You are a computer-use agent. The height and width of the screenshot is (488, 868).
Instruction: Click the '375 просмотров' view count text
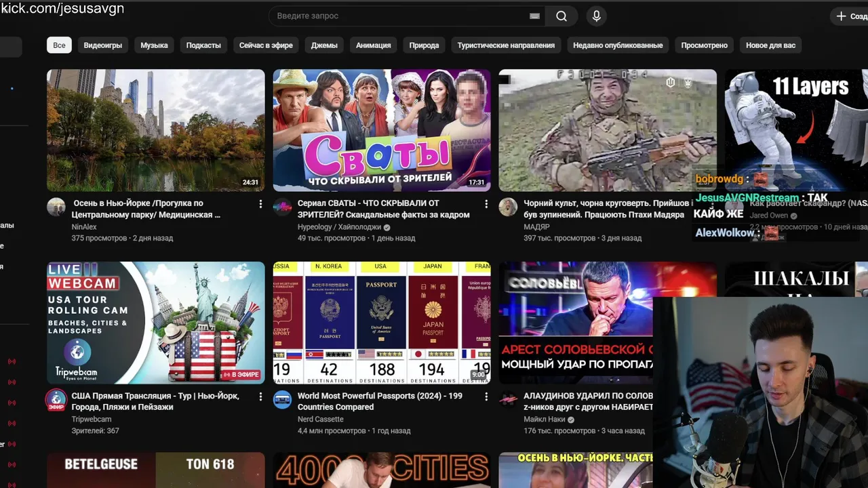coord(100,239)
